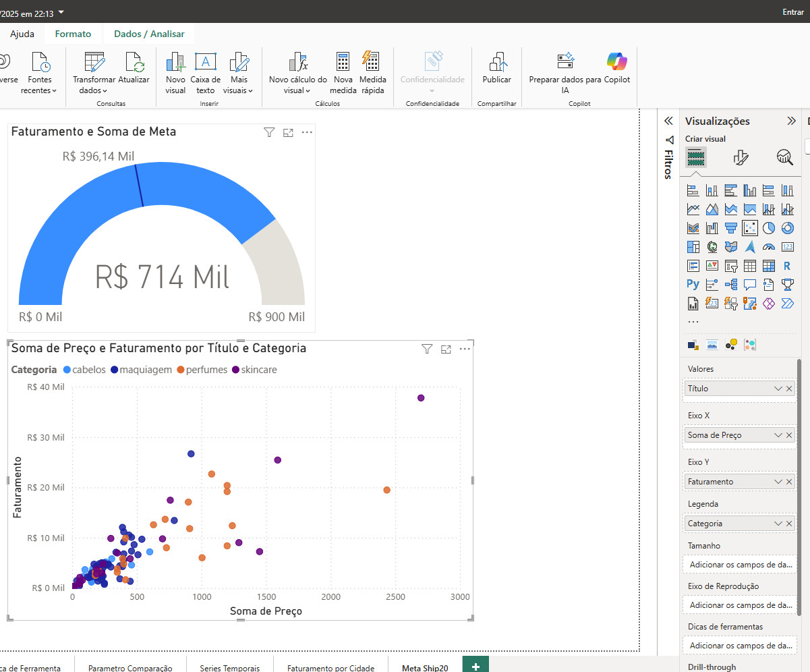This screenshot has height=672, width=810.
Task: Select the matrix visual
Action: pyautogui.click(x=769, y=266)
